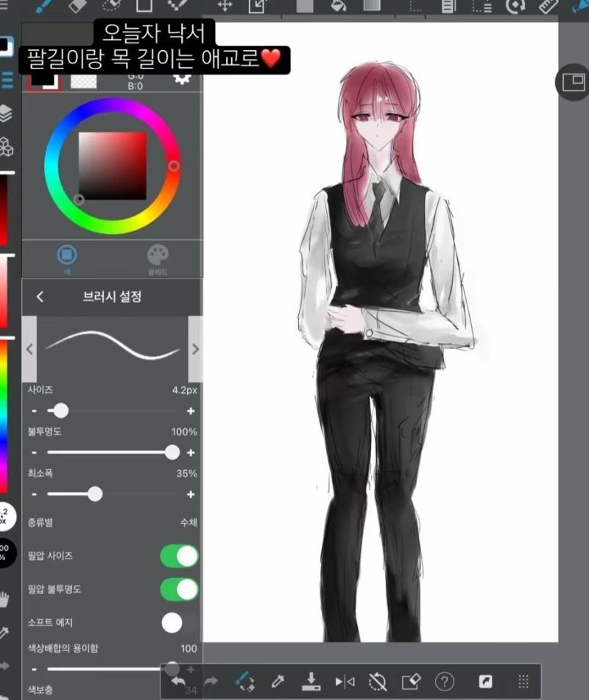Toggle brush/eraser switch icon in bottom bar
The image size is (589, 700).
pyautogui.click(x=244, y=682)
